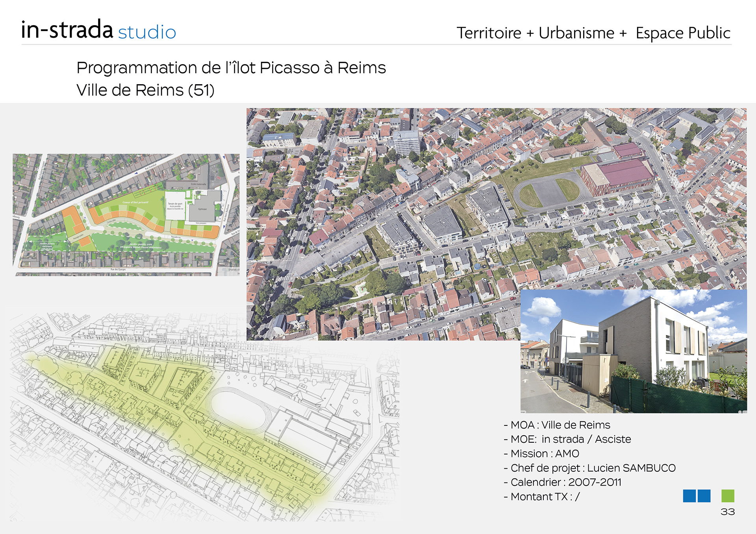
Task: Click the page number 33
Action: click(727, 512)
